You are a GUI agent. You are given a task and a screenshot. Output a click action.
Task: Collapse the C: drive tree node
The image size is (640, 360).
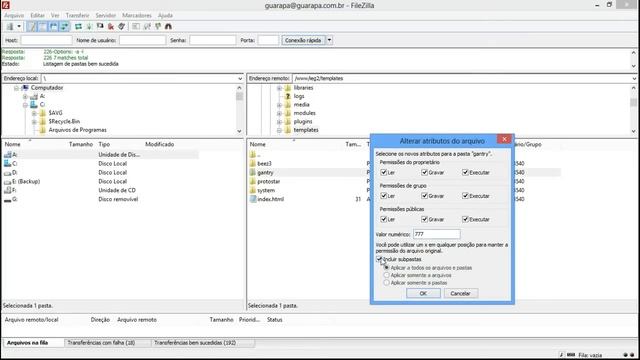pos(25,105)
